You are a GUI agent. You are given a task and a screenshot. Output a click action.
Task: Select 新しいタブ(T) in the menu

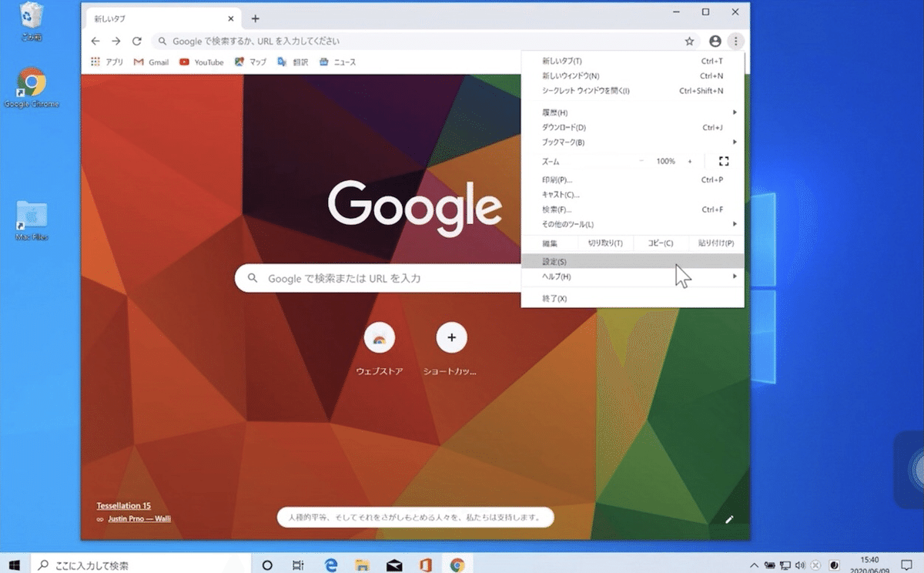pyautogui.click(x=632, y=61)
